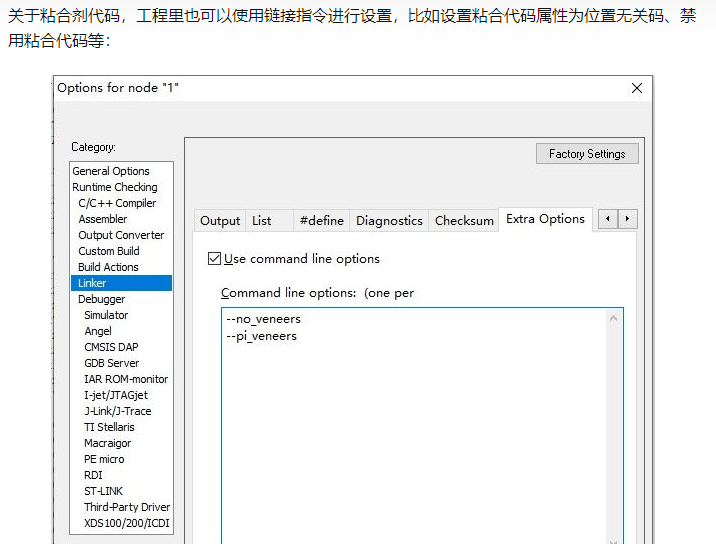Select Output Converter category

click(x=121, y=235)
